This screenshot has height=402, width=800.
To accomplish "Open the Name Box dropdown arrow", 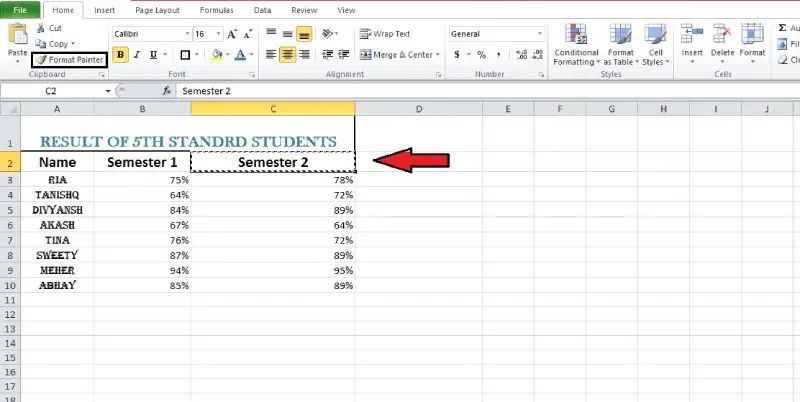I will click(108, 91).
